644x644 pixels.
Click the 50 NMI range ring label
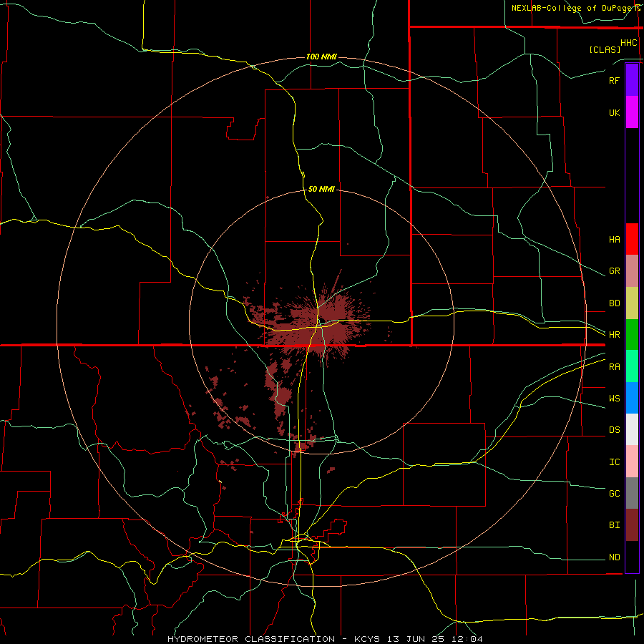pyautogui.click(x=321, y=189)
